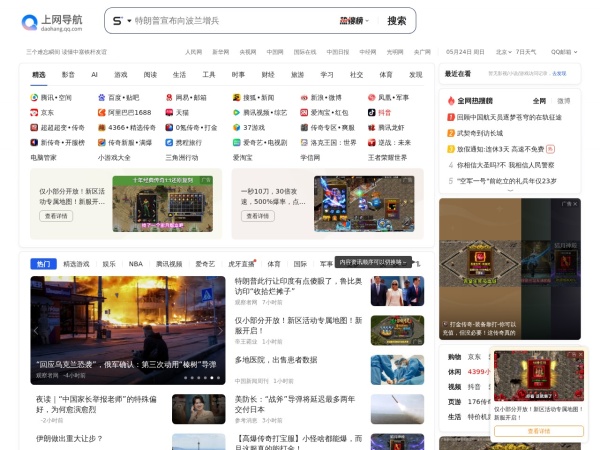Screen dimensions: 600x450
Task: Switch hot list to 微博
Action: click(x=563, y=101)
